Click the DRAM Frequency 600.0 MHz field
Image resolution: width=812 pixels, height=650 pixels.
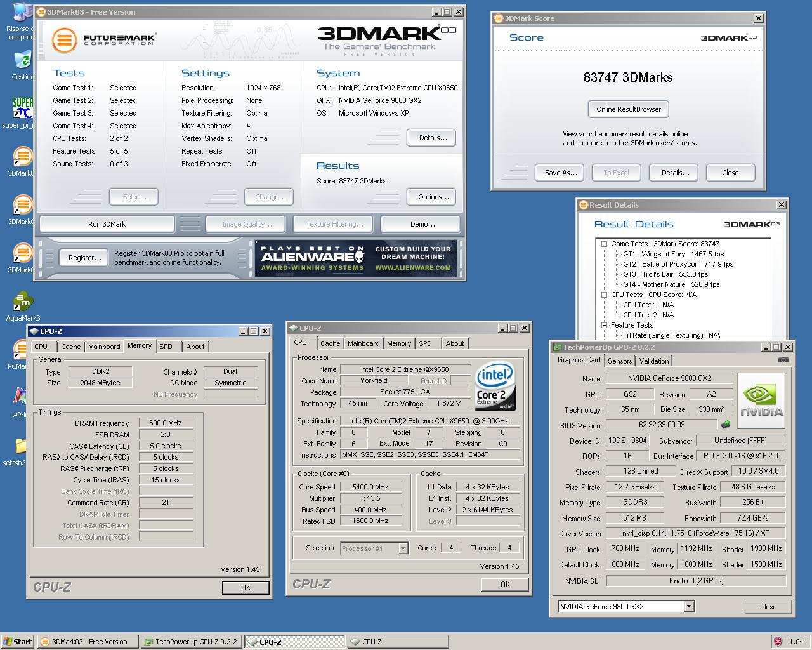click(x=166, y=423)
